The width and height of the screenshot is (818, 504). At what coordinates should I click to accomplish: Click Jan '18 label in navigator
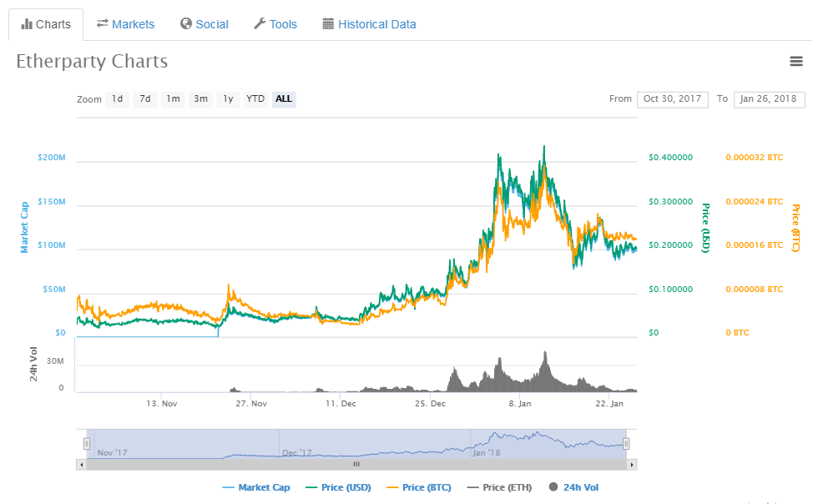pyautogui.click(x=486, y=453)
